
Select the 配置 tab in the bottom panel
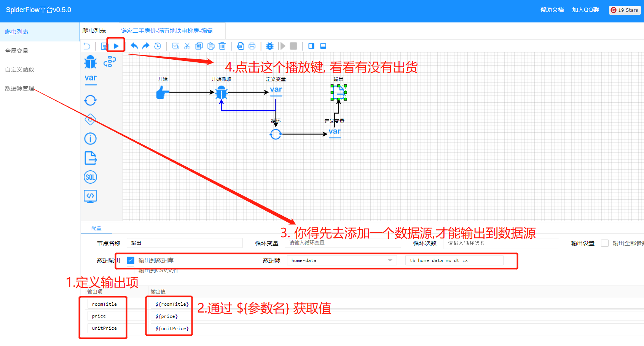point(96,228)
